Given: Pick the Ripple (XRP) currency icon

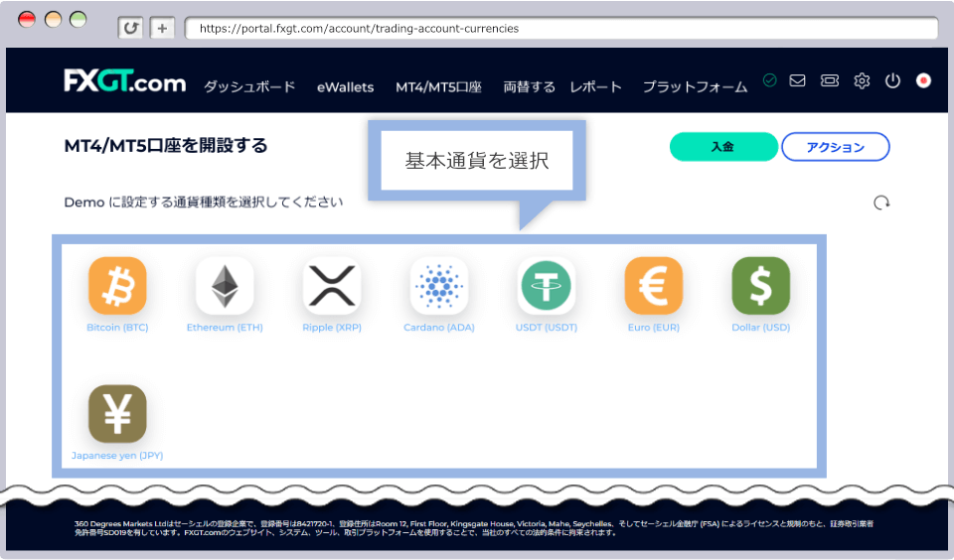Looking at the screenshot, I should pyautogui.click(x=332, y=286).
